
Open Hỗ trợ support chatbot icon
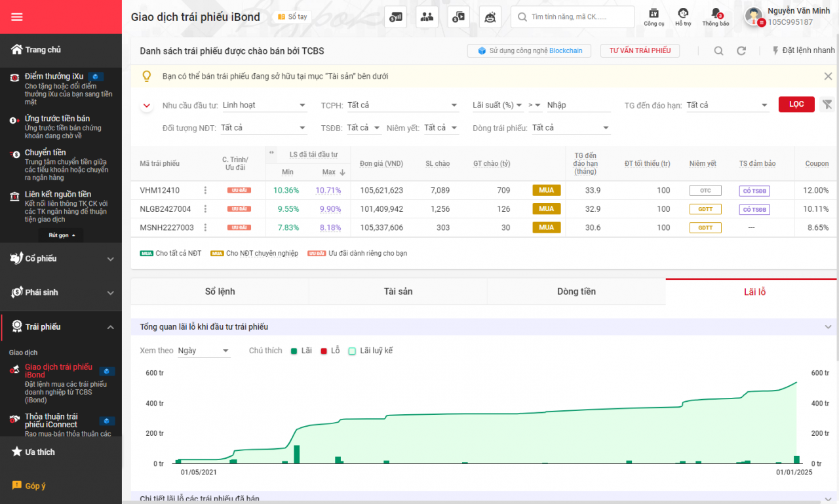coord(682,17)
